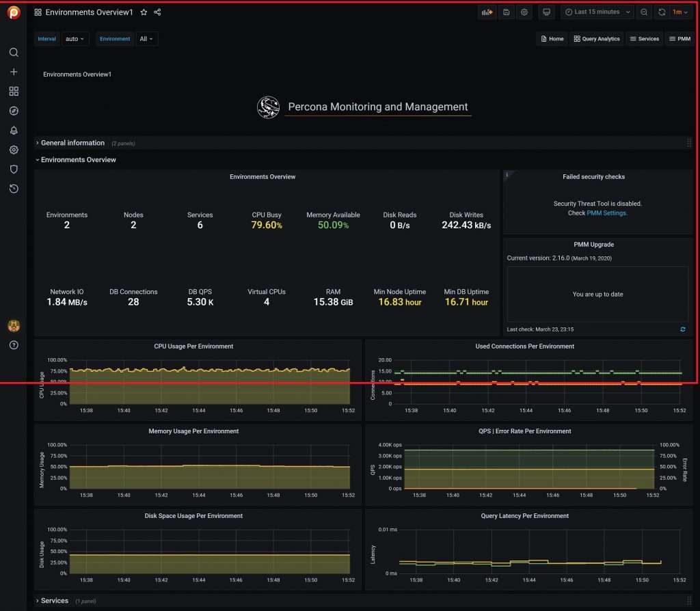Screen dimensions: 700x611
Task: Open the dashboard search in the sidebar
Action: [x=14, y=52]
